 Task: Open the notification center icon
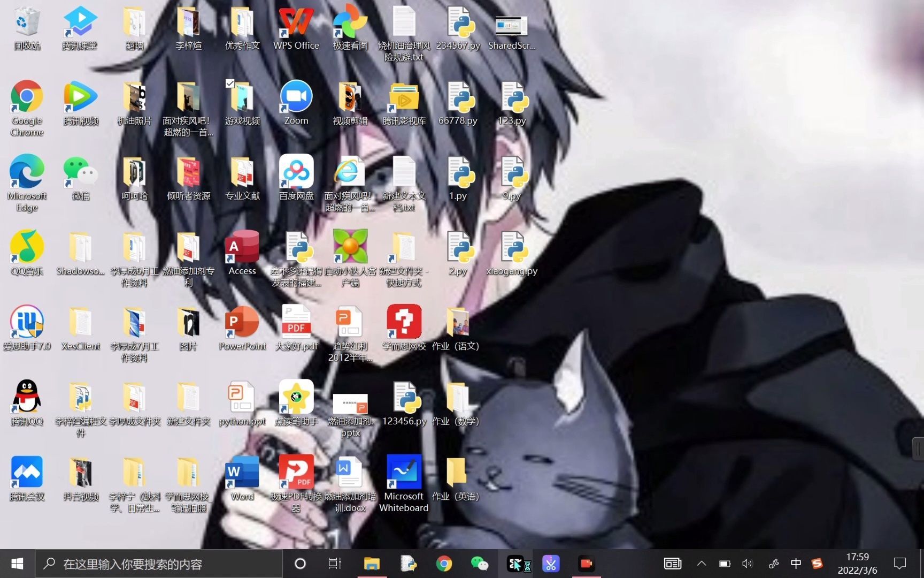pos(900,564)
